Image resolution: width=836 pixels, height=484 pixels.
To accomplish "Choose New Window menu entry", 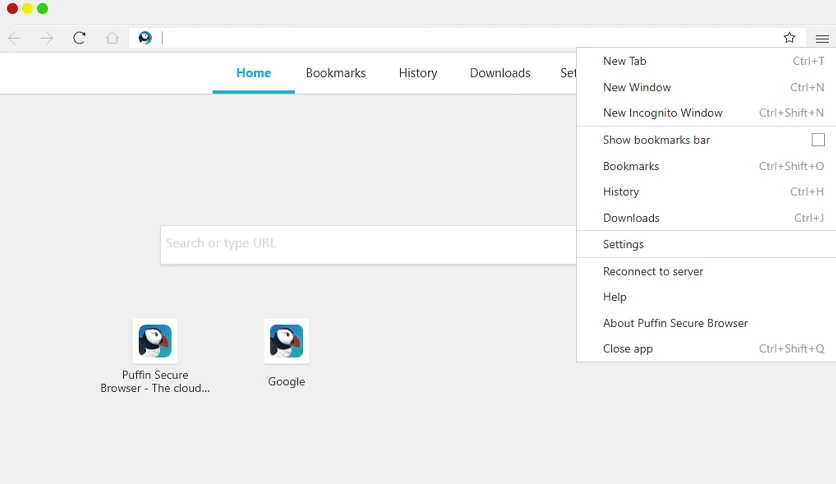I will 706,87.
